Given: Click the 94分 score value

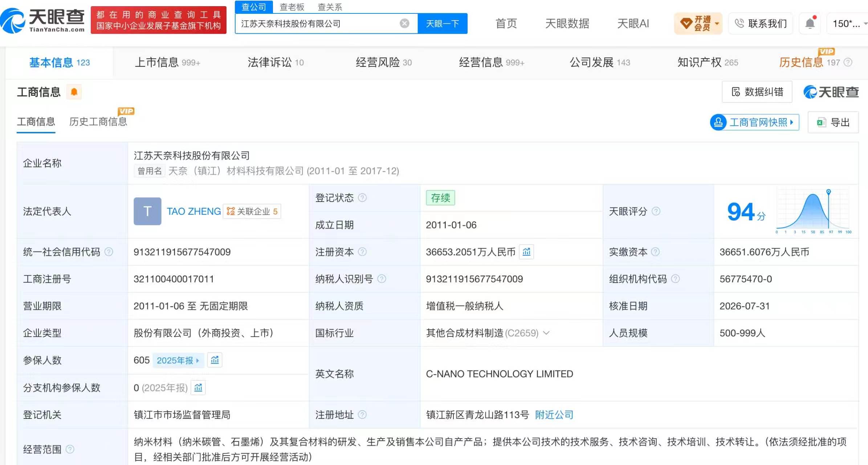Looking at the screenshot, I should click(746, 212).
